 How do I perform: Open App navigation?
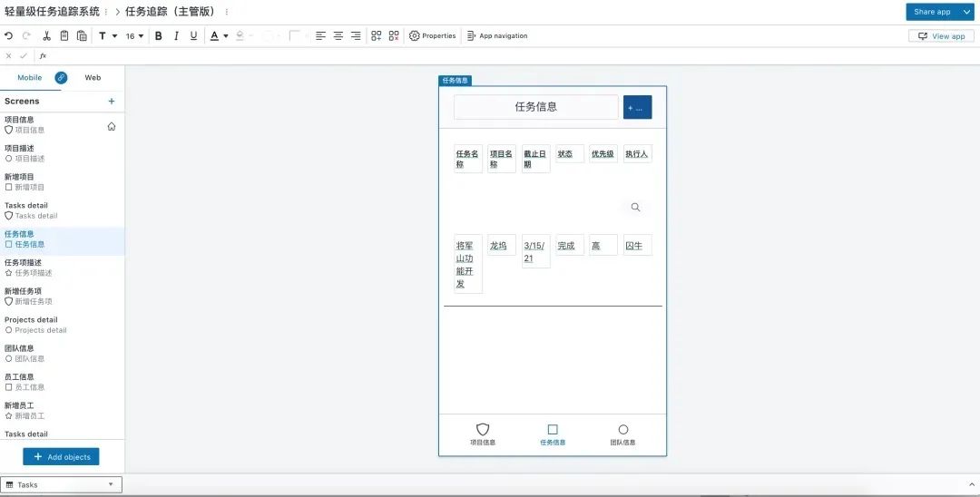click(x=497, y=36)
